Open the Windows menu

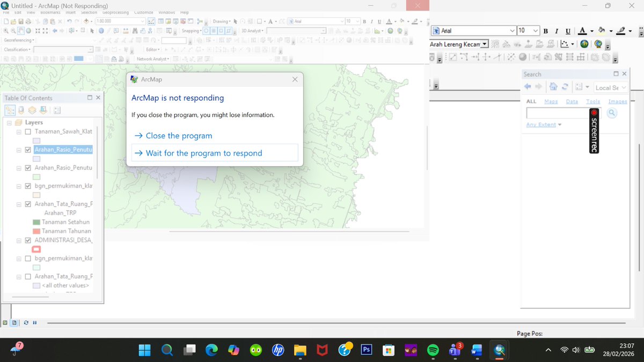coord(167,12)
